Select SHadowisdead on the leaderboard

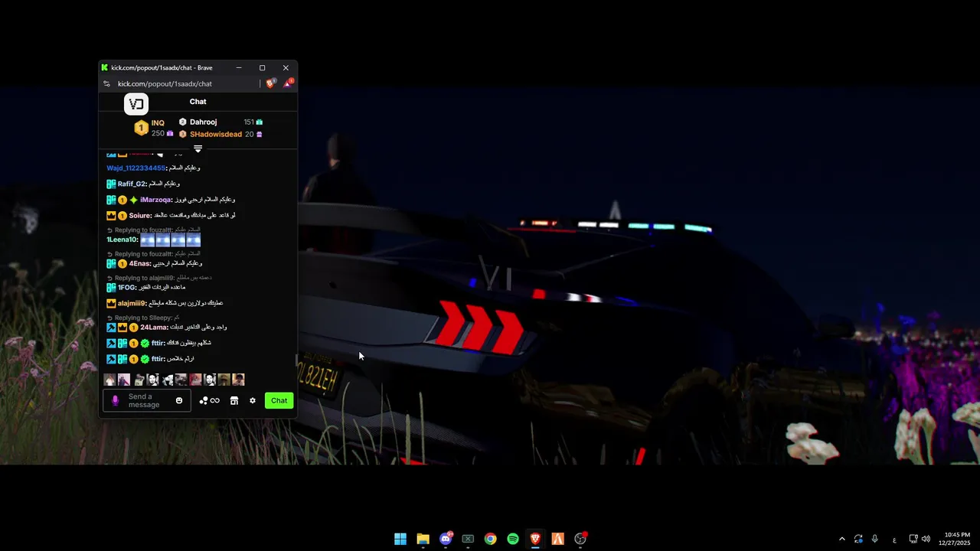coord(216,134)
